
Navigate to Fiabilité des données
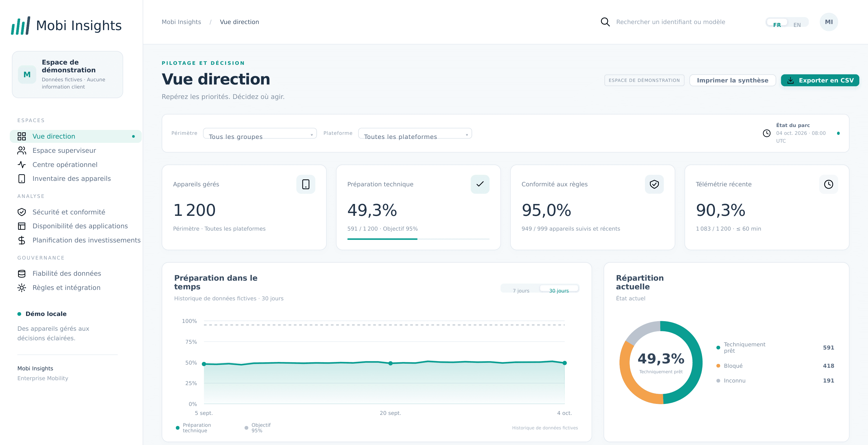pos(76,273)
